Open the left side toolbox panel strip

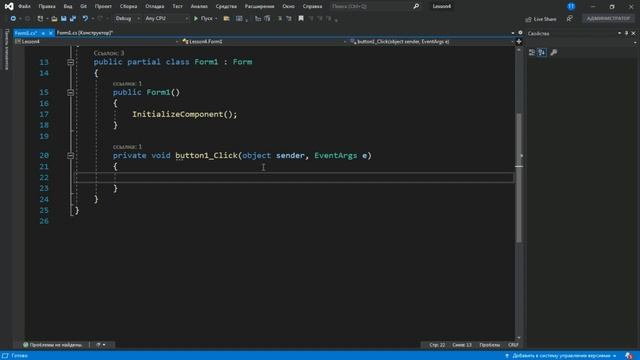point(7,49)
